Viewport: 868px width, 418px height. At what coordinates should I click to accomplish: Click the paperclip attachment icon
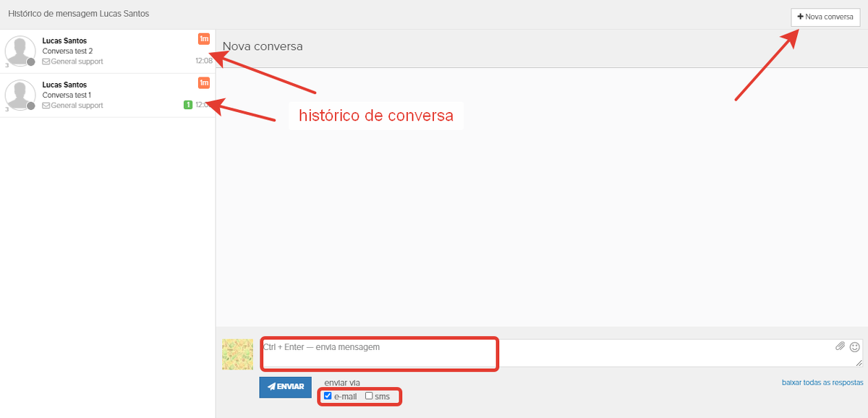click(840, 346)
